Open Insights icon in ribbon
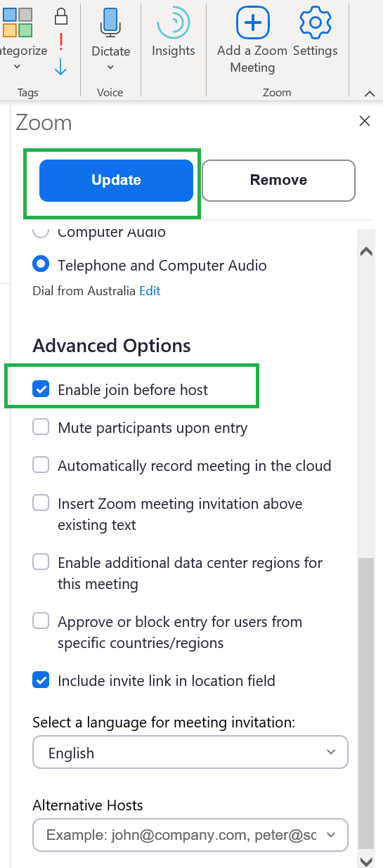Viewport: 383px width, 868px height. [173, 22]
